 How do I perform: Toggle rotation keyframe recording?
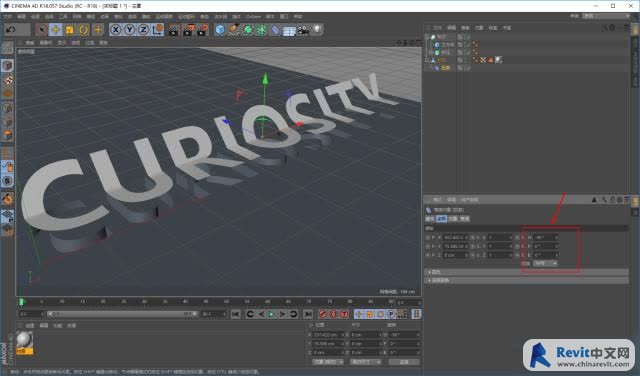[x=380, y=314]
